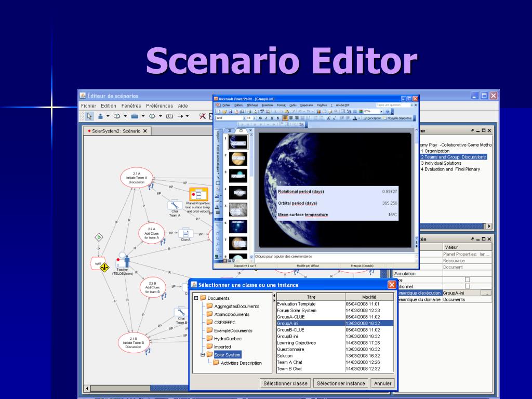This screenshot has height=399, width=532.
Task: Select the [C] comment tool in the scenario toolbar
Action: tap(169, 116)
